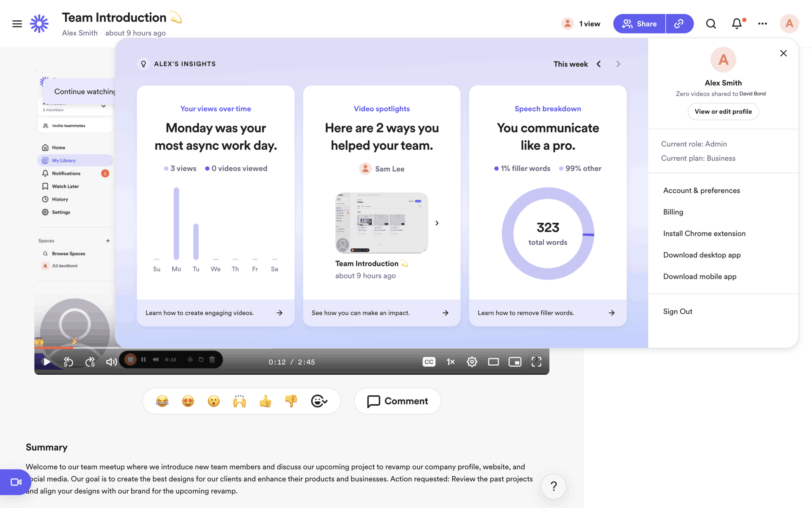Open the three-dot more options menu
Screen dimensions: 812x508
763,24
